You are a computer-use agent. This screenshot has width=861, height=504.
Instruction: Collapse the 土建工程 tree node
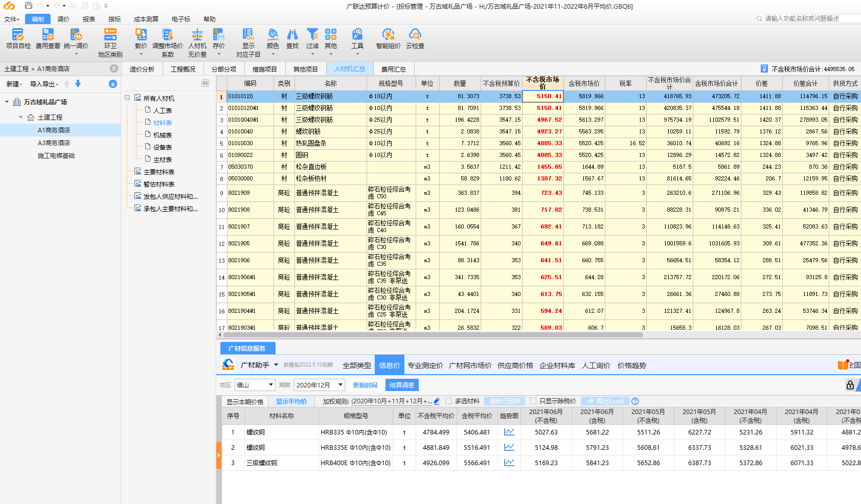tap(21, 117)
